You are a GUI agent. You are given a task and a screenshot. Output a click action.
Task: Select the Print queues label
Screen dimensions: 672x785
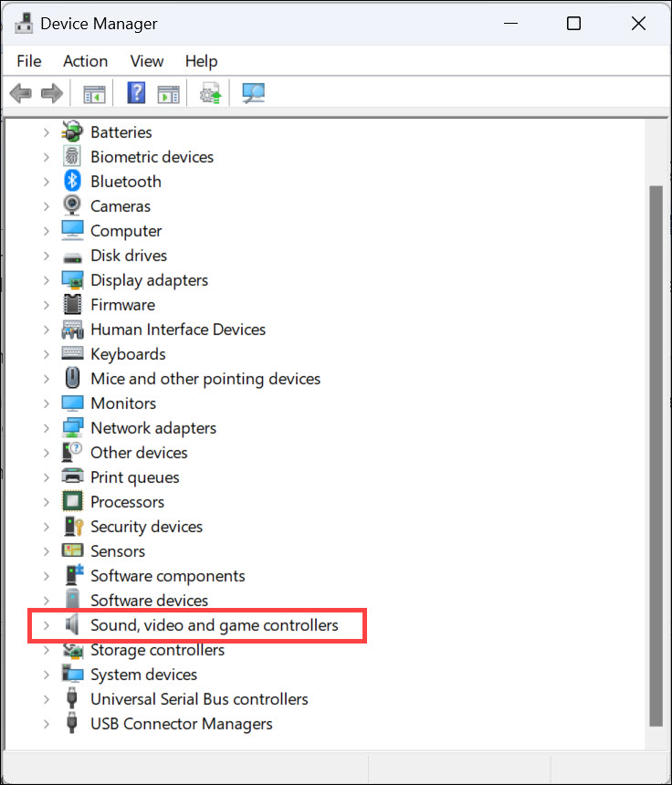(x=135, y=477)
